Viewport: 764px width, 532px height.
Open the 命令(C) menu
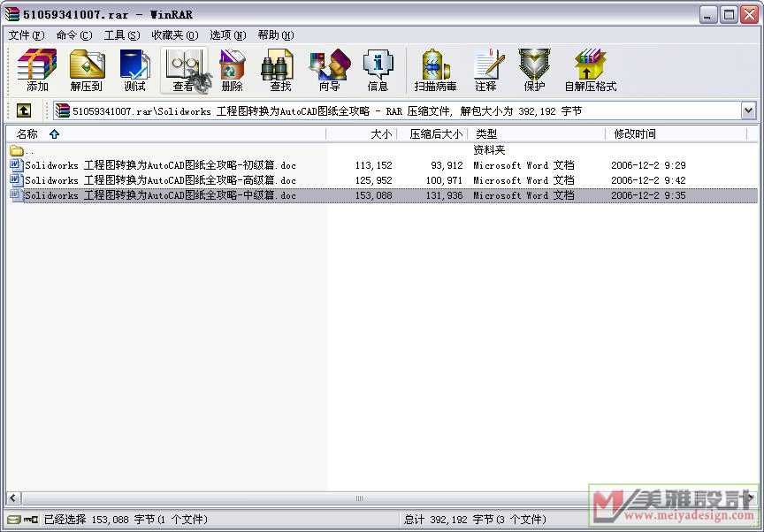point(74,35)
